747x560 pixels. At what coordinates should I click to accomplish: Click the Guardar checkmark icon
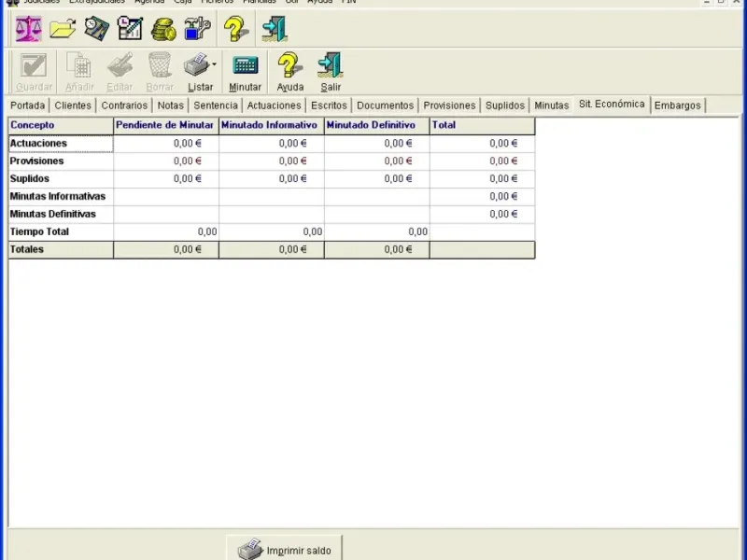pos(34,66)
